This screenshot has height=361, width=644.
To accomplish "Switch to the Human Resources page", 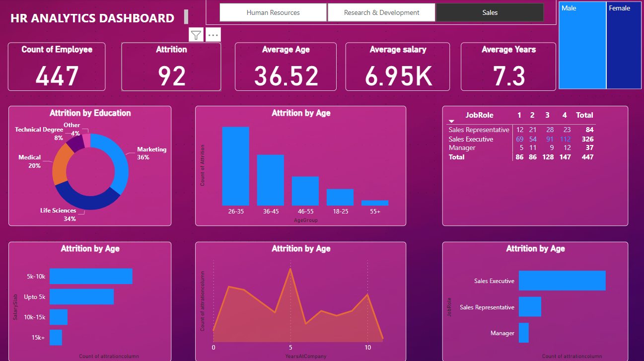I will tap(273, 12).
